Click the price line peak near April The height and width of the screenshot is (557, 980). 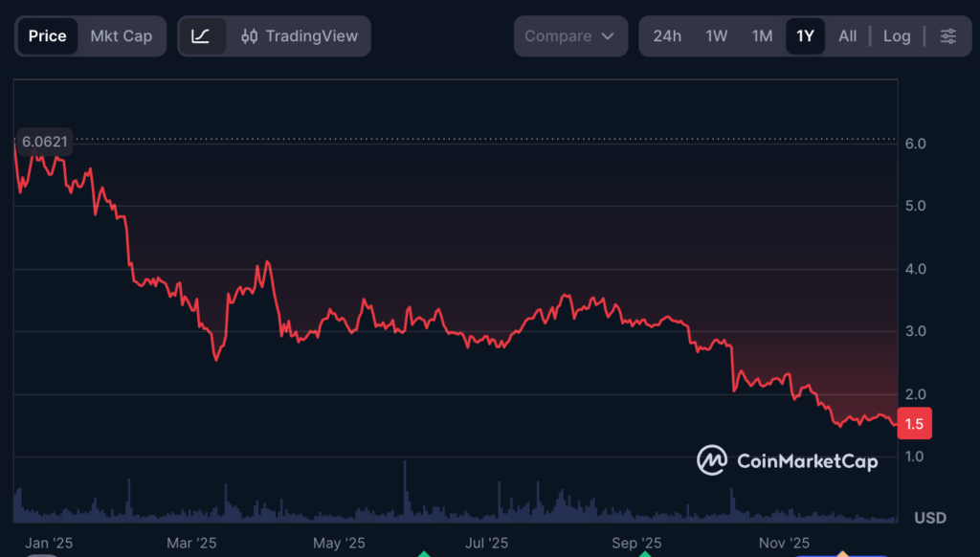click(x=267, y=261)
